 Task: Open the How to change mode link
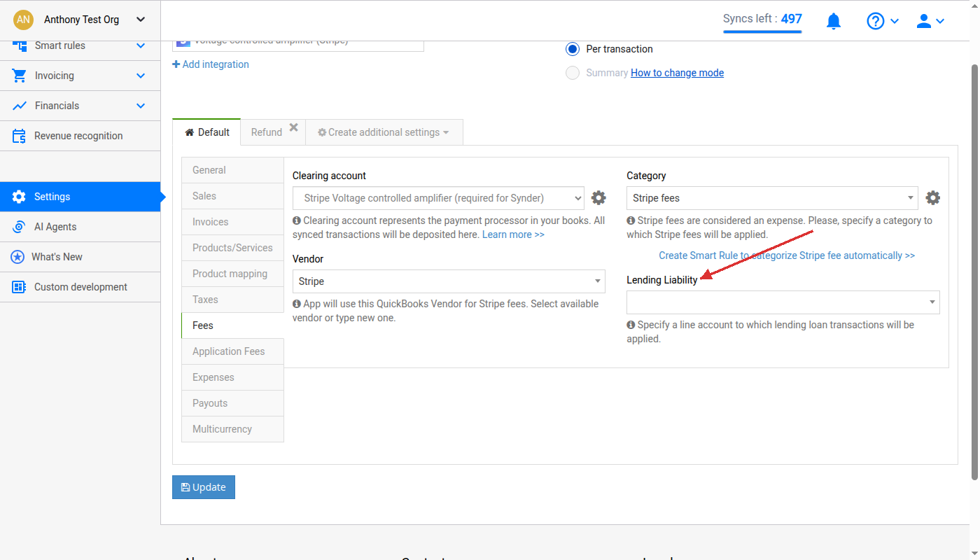tap(677, 73)
